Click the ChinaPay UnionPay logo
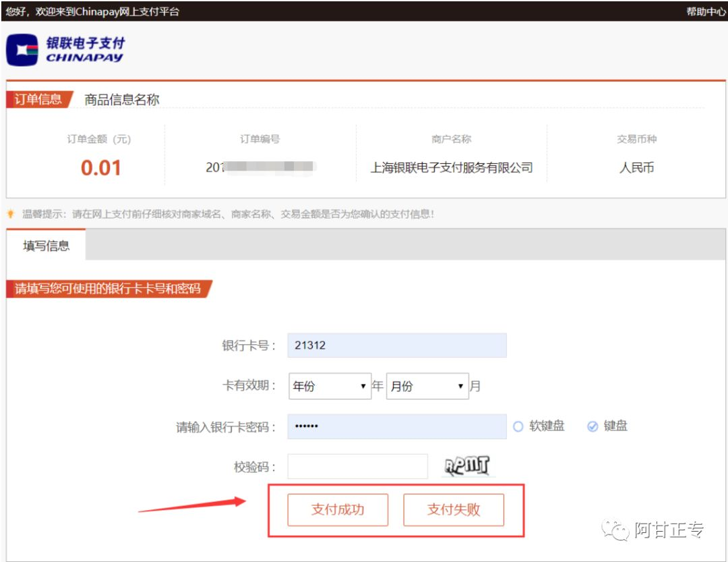 (65, 50)
